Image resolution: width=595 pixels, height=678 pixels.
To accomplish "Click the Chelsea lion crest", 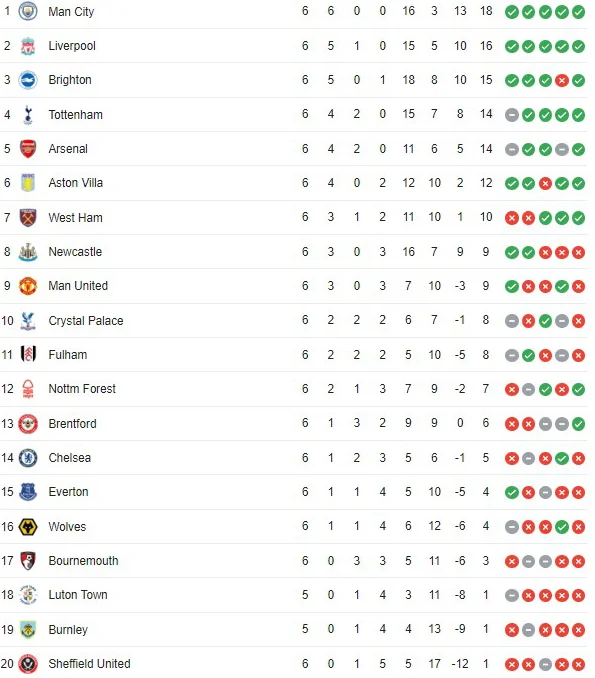I will [x=28, y=458].
